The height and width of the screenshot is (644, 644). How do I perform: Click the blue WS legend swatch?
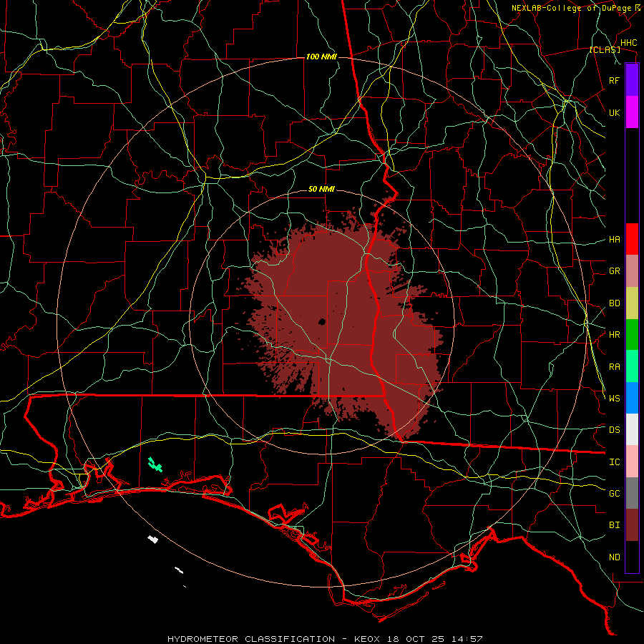(x=632, y=398)
